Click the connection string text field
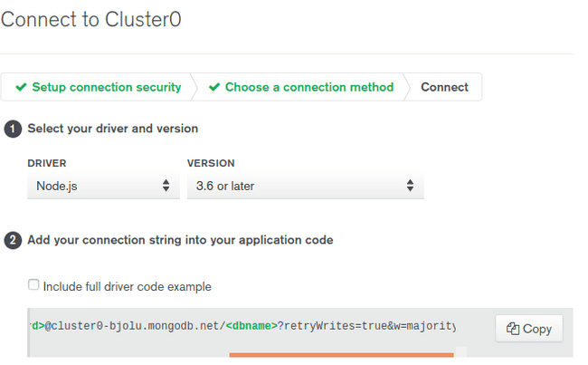The height and width of the screenshot is (365, 588). click(x=243, y=326)
